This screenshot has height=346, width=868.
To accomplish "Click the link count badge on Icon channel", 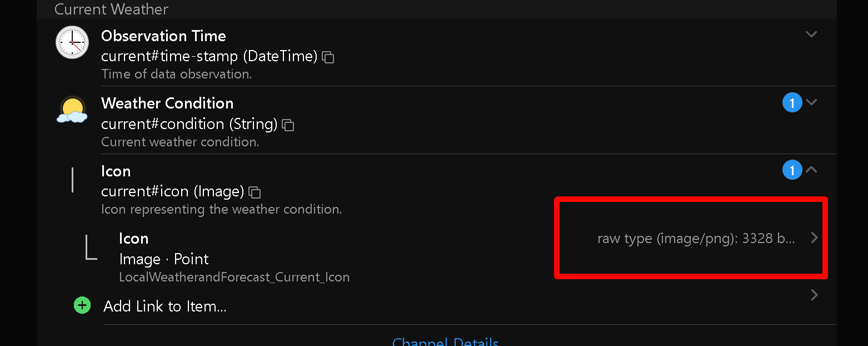I will pyautogui.click(x=792, y=170).
